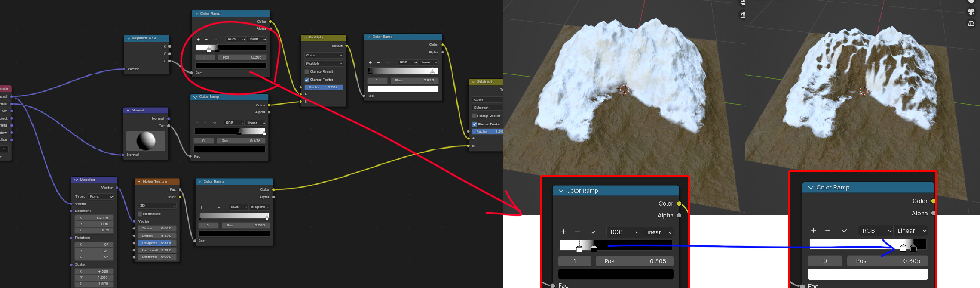Viewport: 980px width, 288px height.
Task: Click plus icon in Color Ramp with Pos 0.923
Action: point(370,62)
